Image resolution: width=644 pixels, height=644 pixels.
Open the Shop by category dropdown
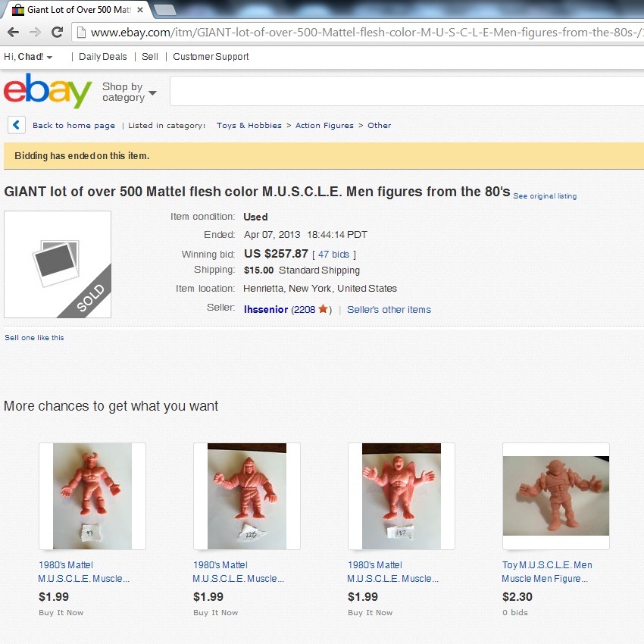[130, 92]
